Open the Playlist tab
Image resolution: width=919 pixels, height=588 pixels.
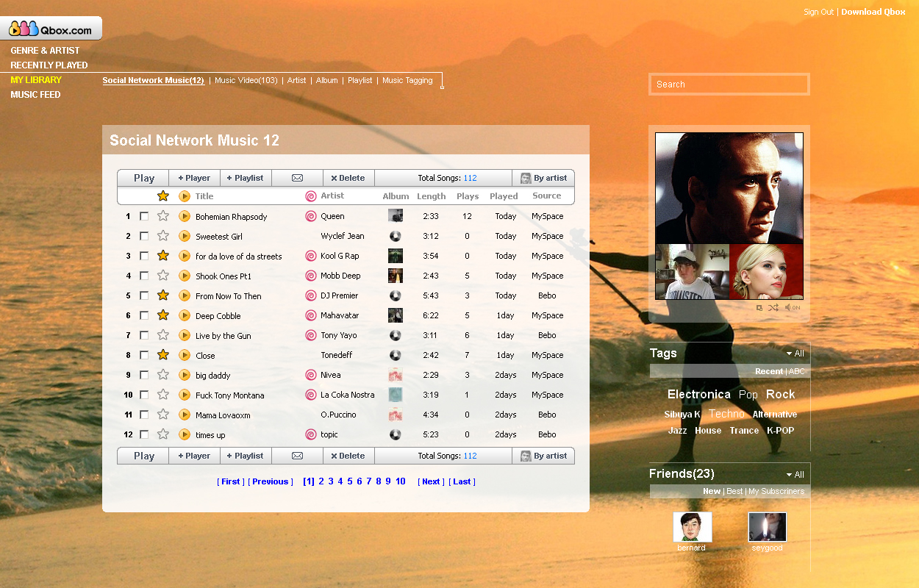360,80
